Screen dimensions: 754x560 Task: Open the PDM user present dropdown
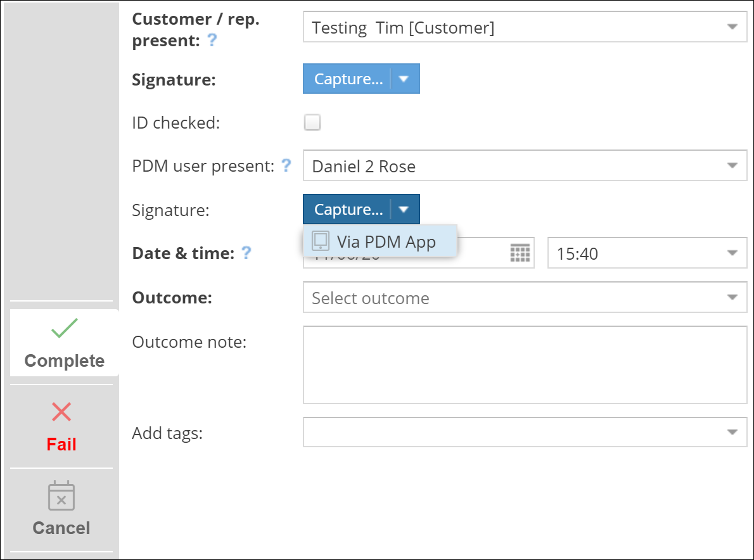pos(732,166)
